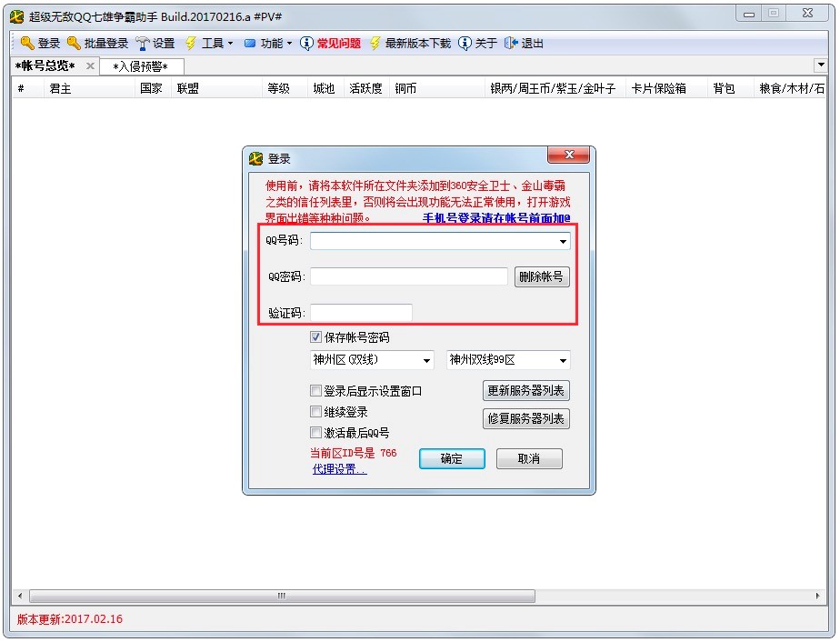
Task: Click 等级 column header
Action: coord(285,88)
